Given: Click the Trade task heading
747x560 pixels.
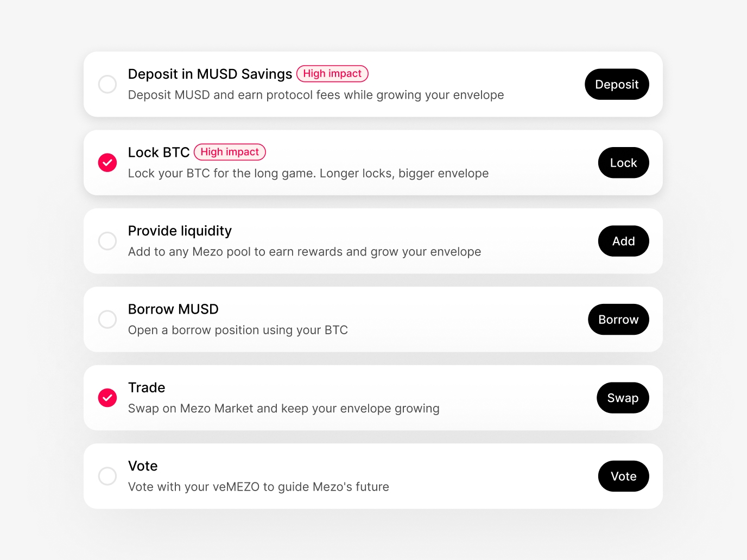Looking at the screenshot, I should 147,387.
